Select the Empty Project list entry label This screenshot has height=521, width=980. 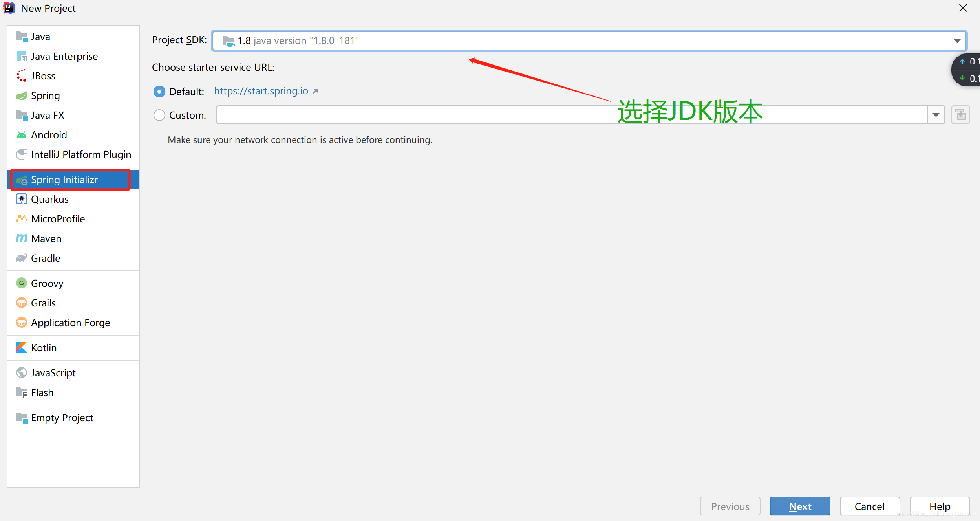(62, 418)
